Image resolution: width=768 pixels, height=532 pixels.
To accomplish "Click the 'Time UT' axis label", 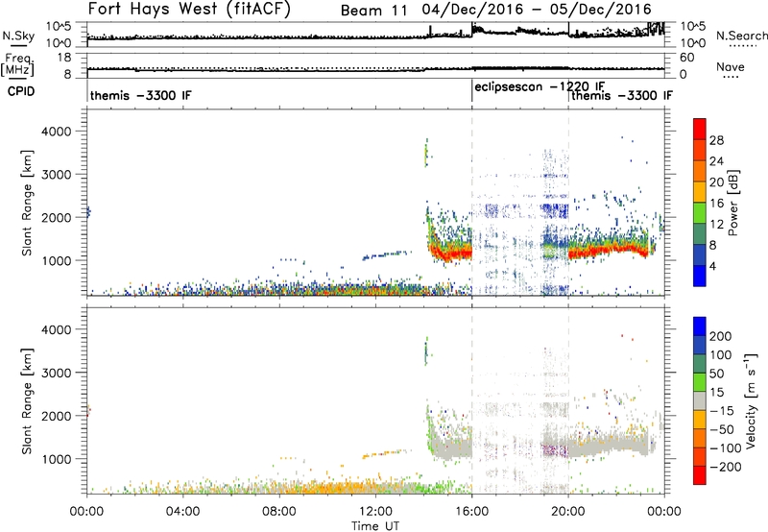I will [x=375, y=526].
